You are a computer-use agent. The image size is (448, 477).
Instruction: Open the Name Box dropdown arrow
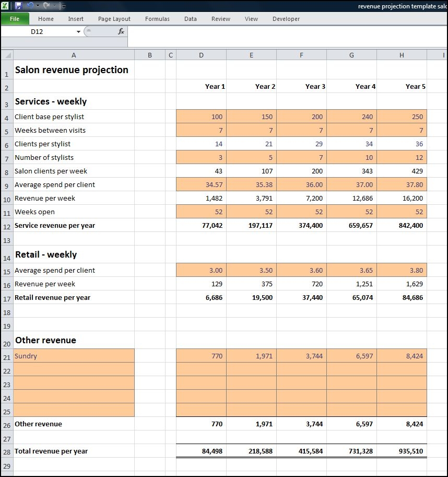coord(79,32)
